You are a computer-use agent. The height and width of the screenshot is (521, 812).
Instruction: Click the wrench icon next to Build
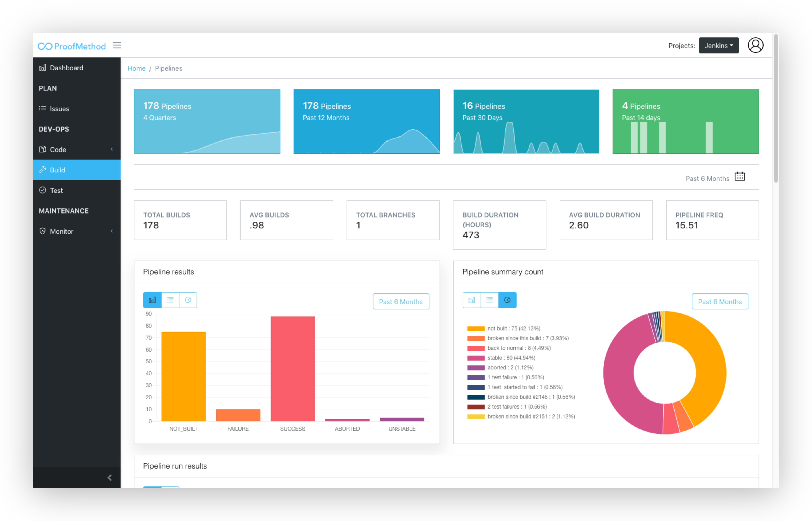42,170
